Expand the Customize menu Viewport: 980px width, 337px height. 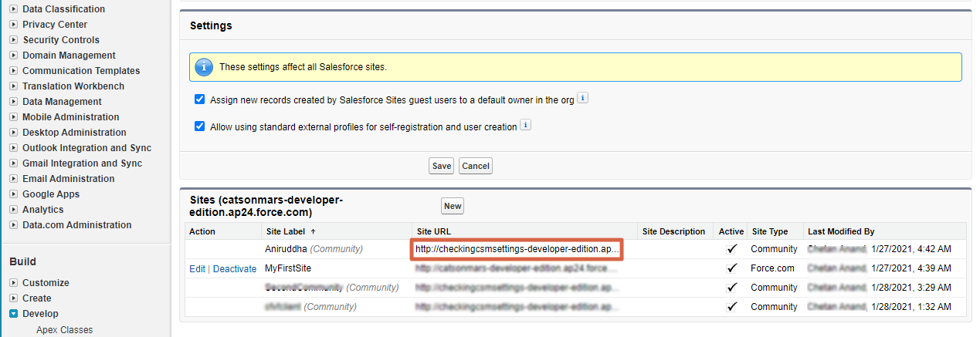(14, 283)
